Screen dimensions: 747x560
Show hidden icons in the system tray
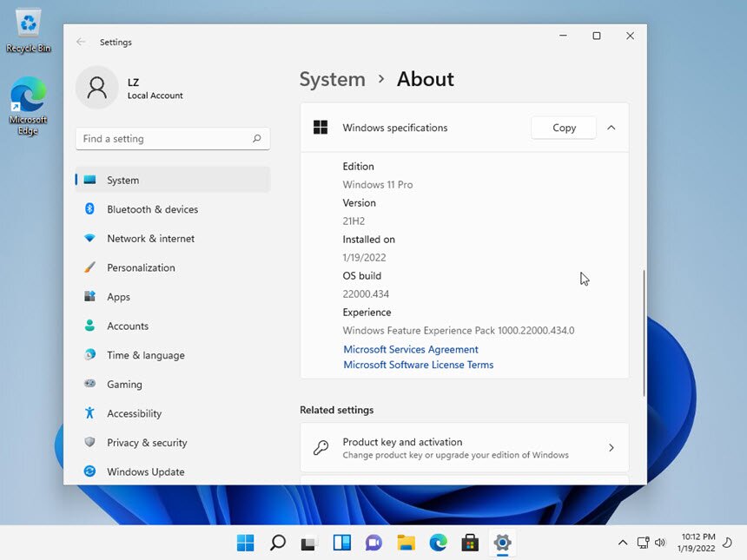pos(623,543)
